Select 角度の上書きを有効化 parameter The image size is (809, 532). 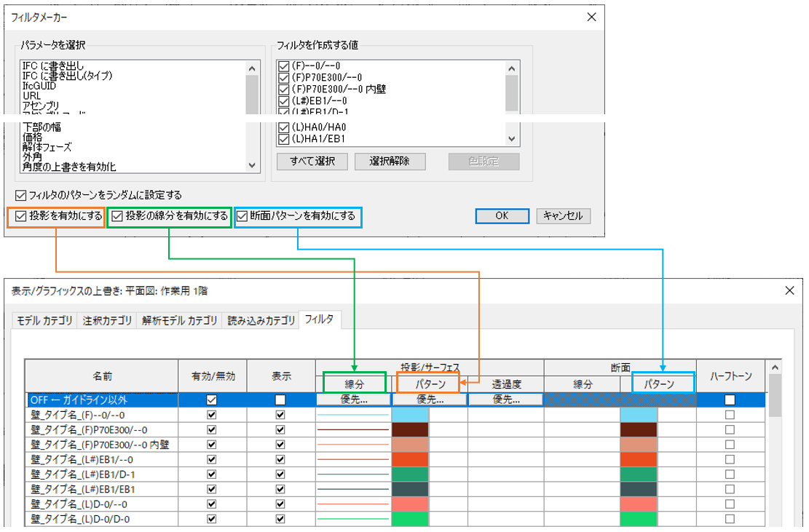click(69, 167)
